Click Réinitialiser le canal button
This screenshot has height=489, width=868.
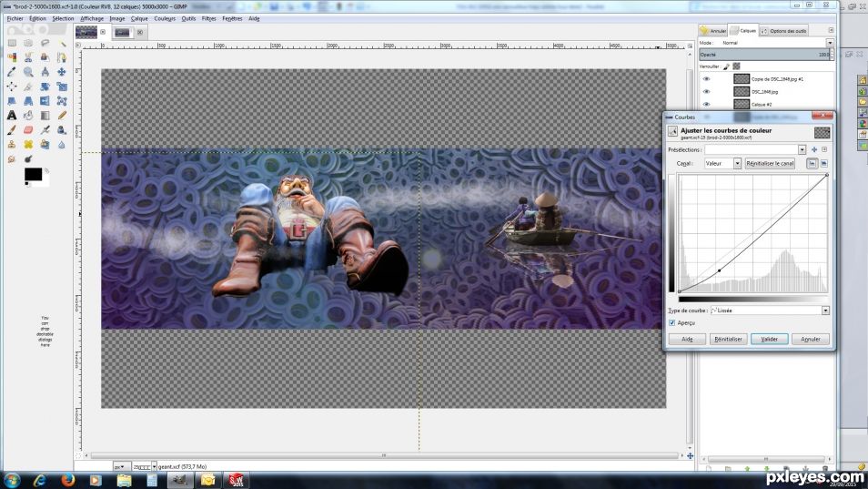click(770, 163)
